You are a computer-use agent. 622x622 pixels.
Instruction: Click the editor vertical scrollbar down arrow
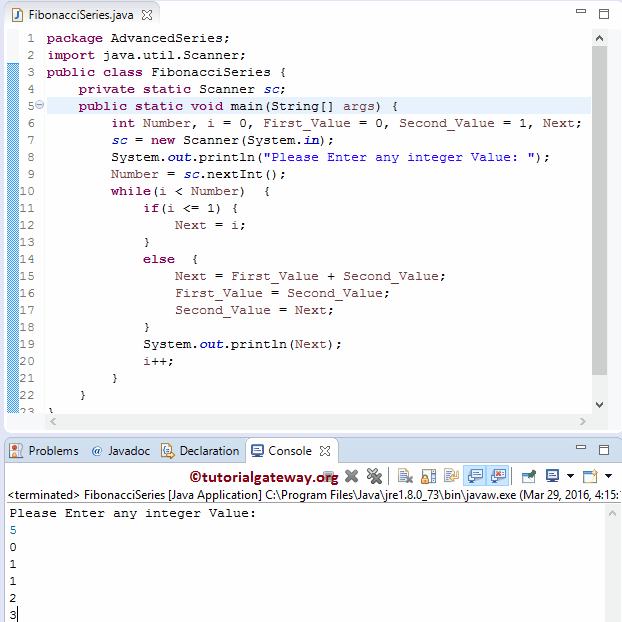point(599,405)
